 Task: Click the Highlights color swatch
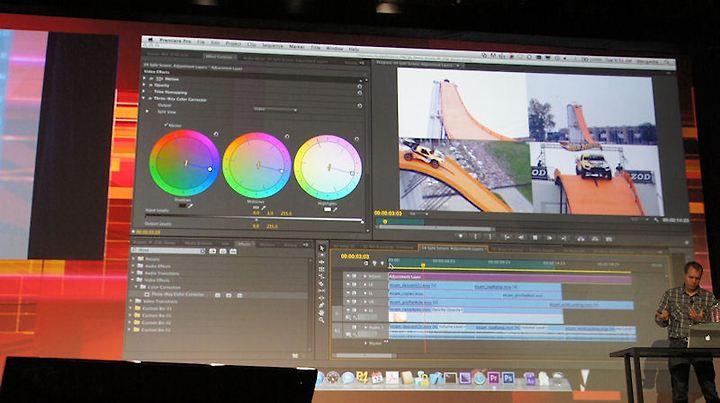pyautogui.click(x=327, y=209)
